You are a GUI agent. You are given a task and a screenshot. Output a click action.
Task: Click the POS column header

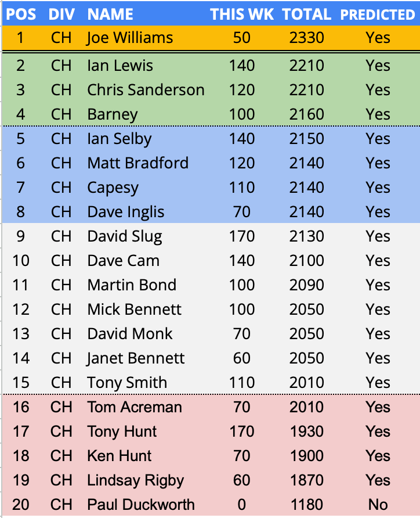click(x=20, y=14)
